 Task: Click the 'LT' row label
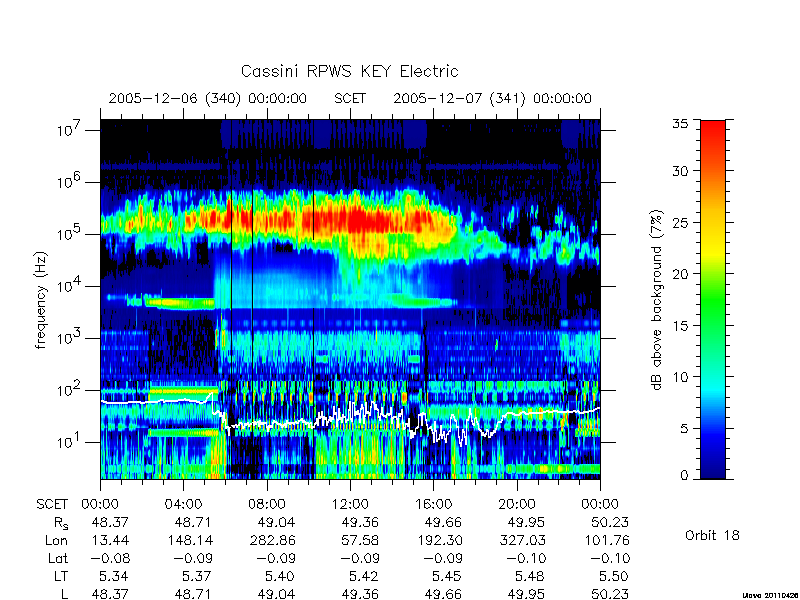pos(61,576)
